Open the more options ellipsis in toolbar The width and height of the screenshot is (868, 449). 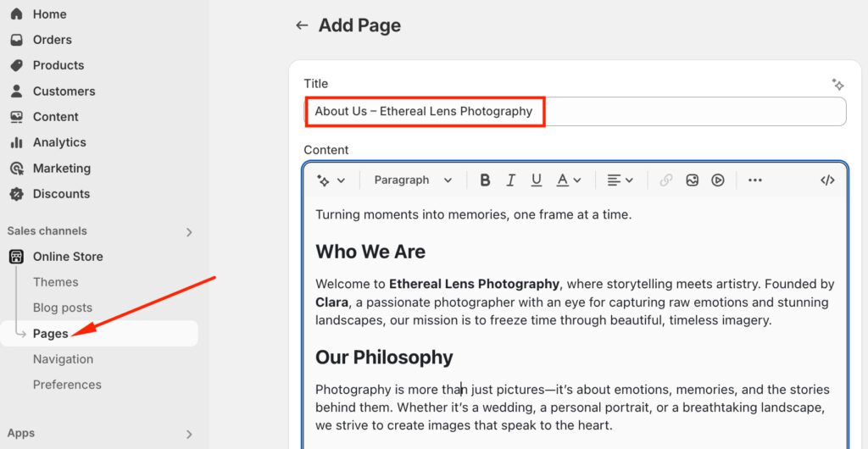(x=755, y=180)
